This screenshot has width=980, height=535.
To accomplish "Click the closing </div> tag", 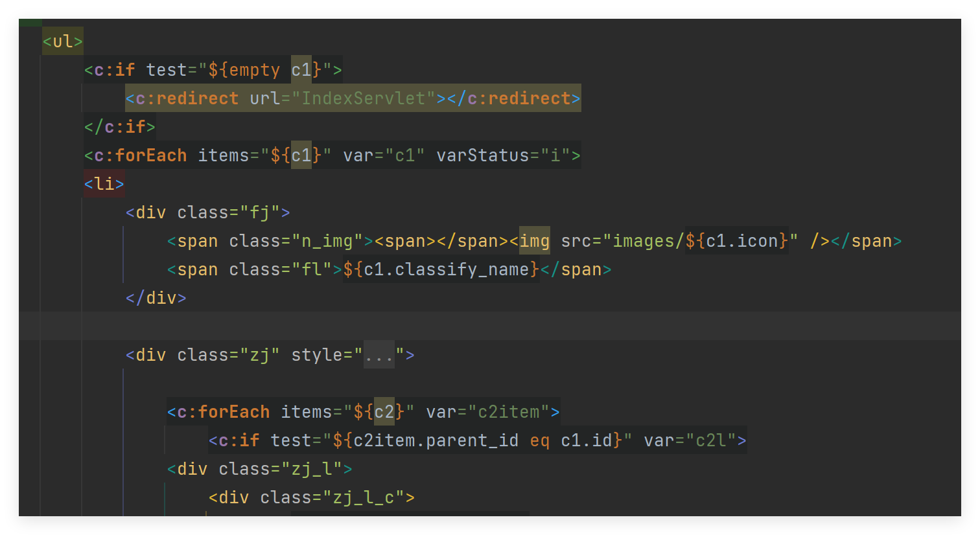I will (x=156, y=298).
